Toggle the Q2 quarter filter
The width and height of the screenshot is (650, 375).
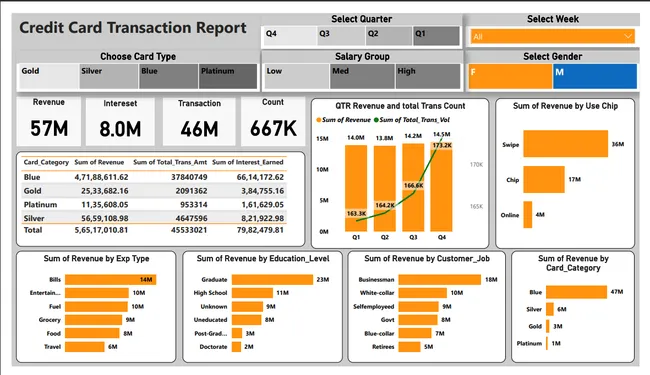point(388,36)
